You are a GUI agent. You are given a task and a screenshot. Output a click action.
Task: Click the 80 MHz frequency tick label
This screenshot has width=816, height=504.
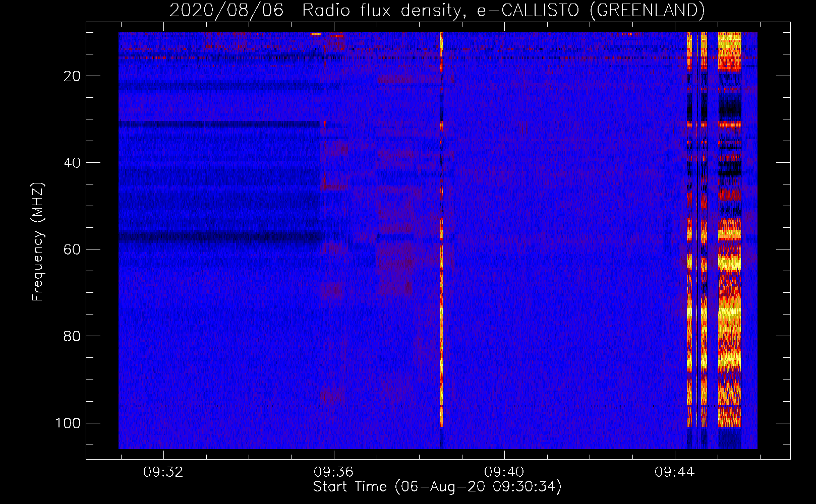(72, 336)
